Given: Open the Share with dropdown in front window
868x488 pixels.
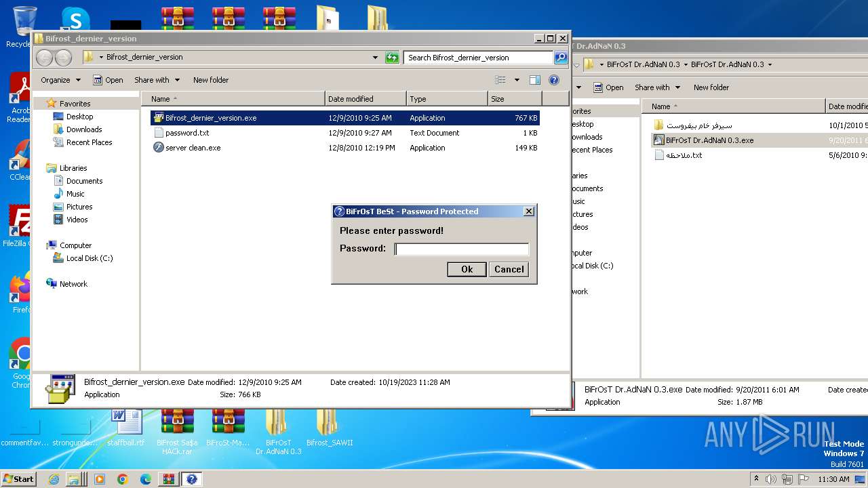Looking at the screenshot, I should [157, 80].
